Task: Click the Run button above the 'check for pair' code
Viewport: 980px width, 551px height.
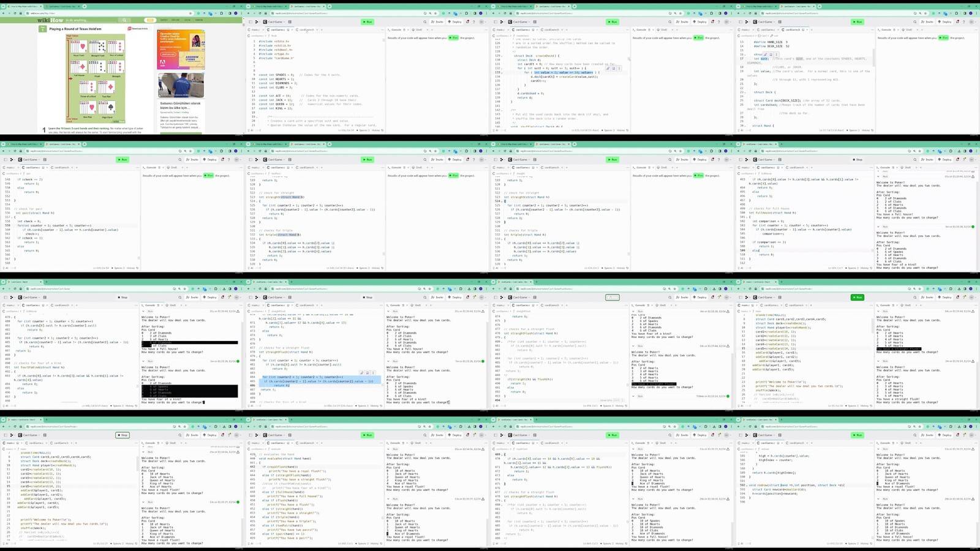Action: (123, 160)
